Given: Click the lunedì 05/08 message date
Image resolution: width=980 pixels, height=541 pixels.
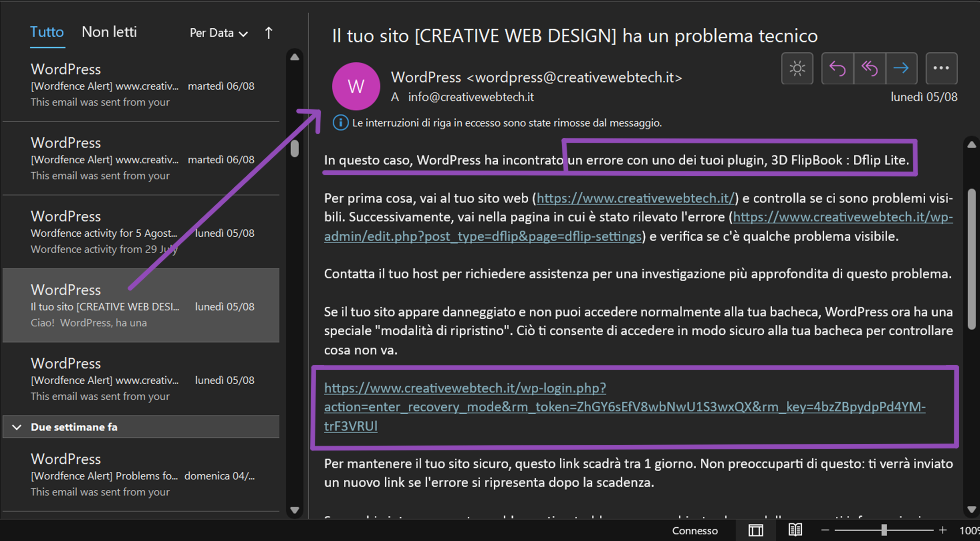Looking at the screenshot, I should [x=924, y=97].
